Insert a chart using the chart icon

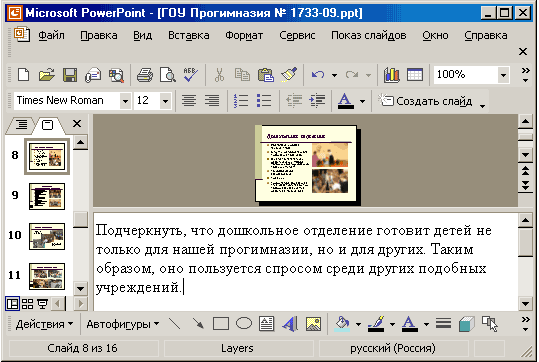[392, 75]
